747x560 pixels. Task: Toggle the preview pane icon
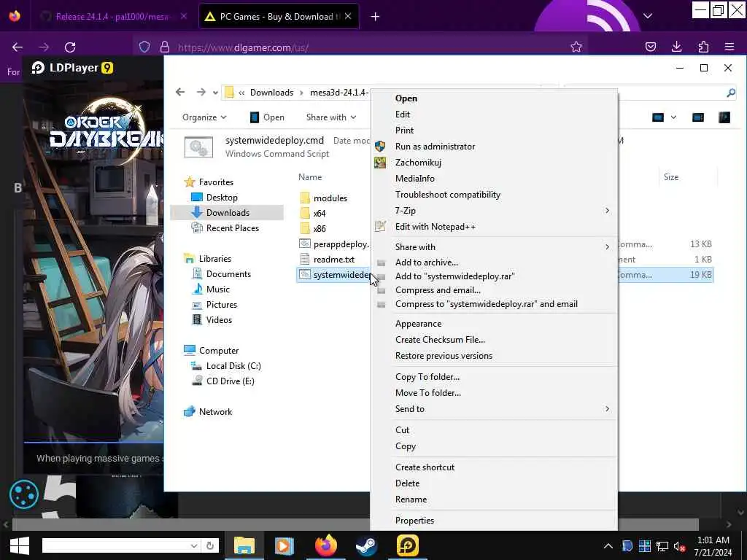point(698,117)
